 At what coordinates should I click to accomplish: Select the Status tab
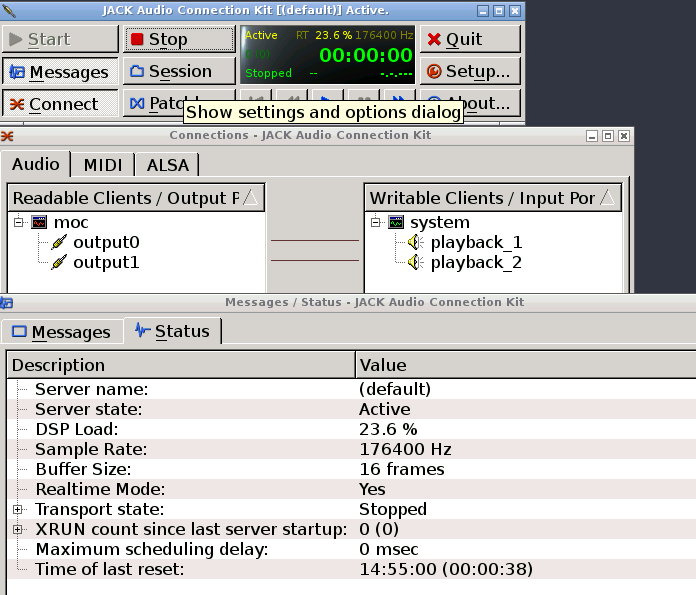[173, 331]
